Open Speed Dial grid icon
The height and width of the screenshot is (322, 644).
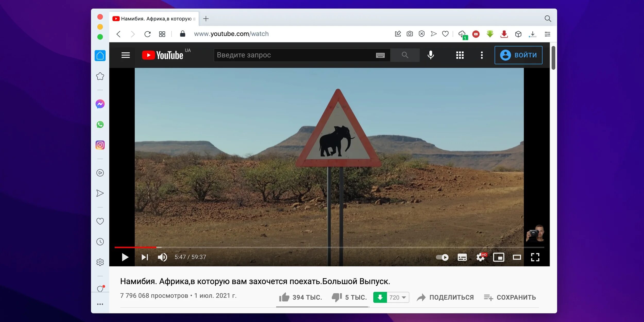(x=162, y=34)
